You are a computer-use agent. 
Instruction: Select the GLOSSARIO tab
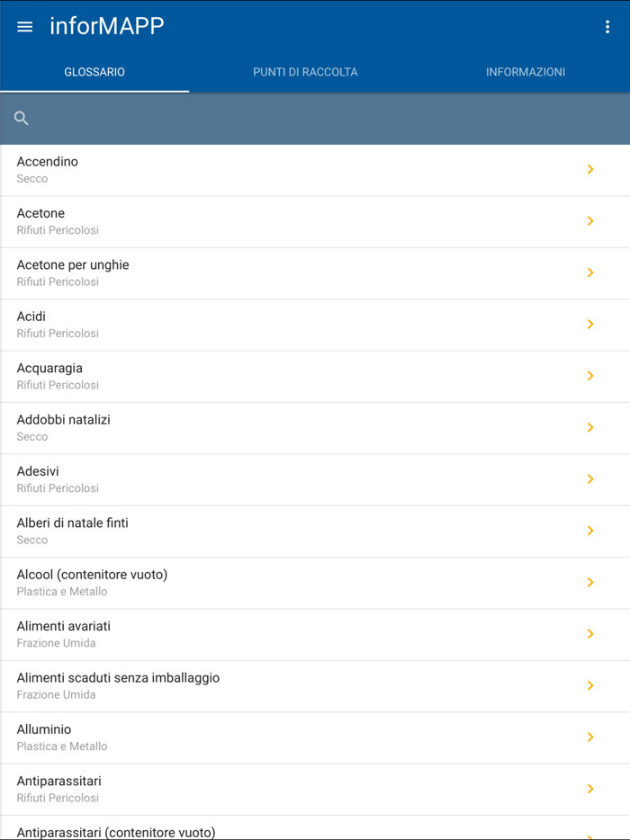coord(94,72)
